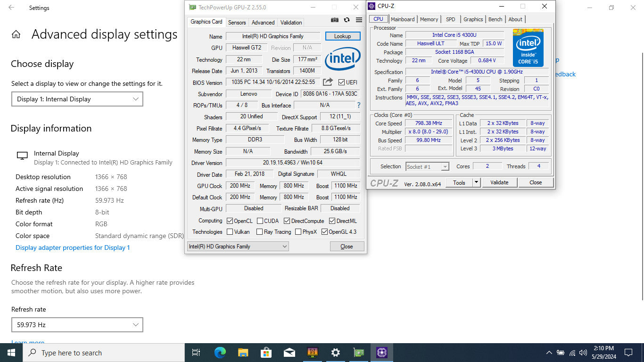The image size is (644, 362).
Task: Toggle the Ray Tracing checkbox
Action: (259, 232)
